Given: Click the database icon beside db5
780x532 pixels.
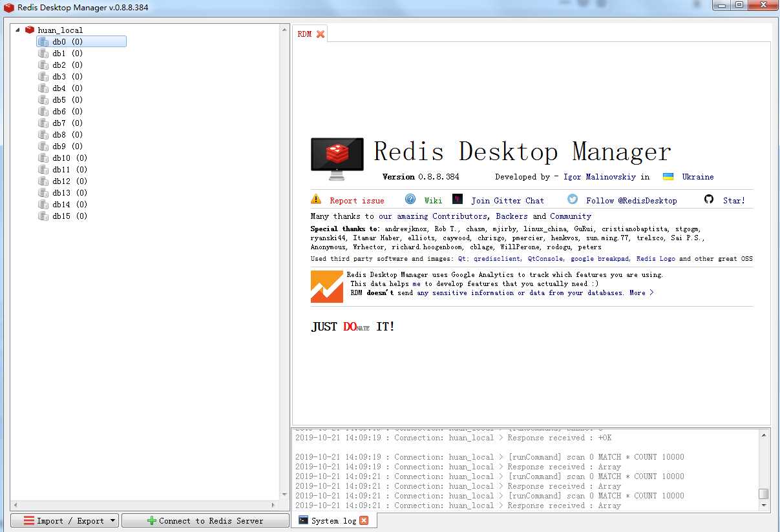Looking at the screenshot, I should 43,99.
